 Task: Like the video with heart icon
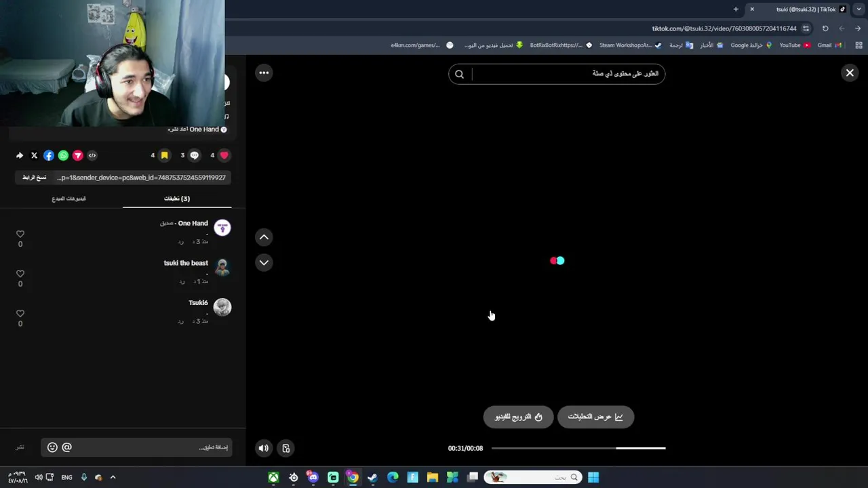click(x=224, y=155)
